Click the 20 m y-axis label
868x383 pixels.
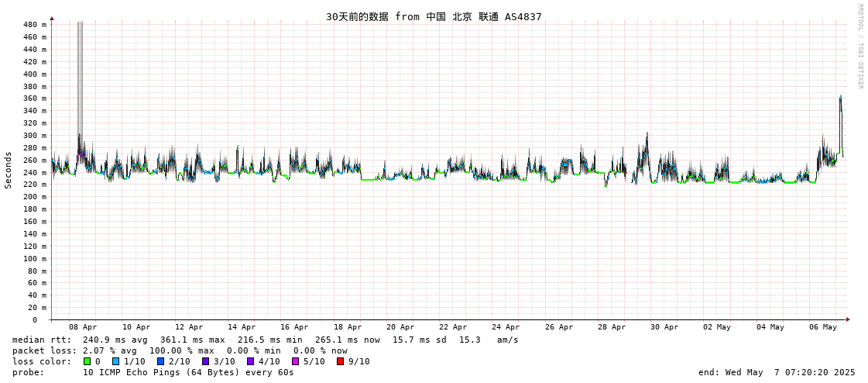coord(37,308)
